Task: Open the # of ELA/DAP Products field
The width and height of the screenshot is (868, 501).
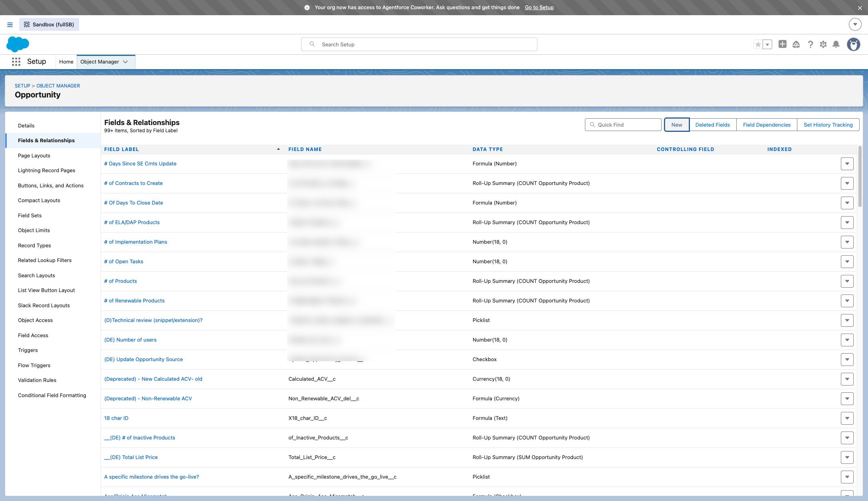Action: click(132, 223)
